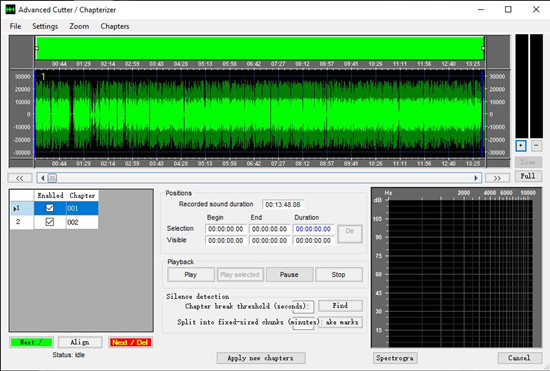Click the chapter 1 marker in waveform

pos(43,76)
